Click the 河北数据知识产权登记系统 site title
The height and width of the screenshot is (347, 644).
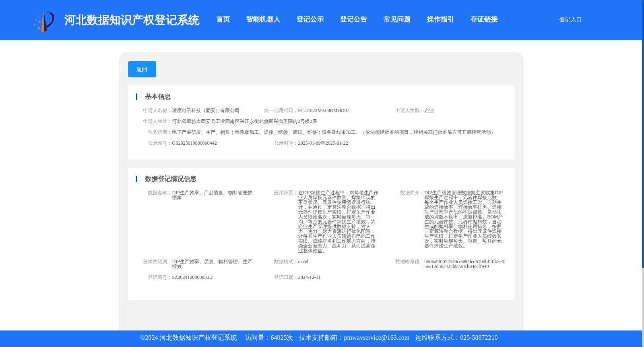(132, 20)
